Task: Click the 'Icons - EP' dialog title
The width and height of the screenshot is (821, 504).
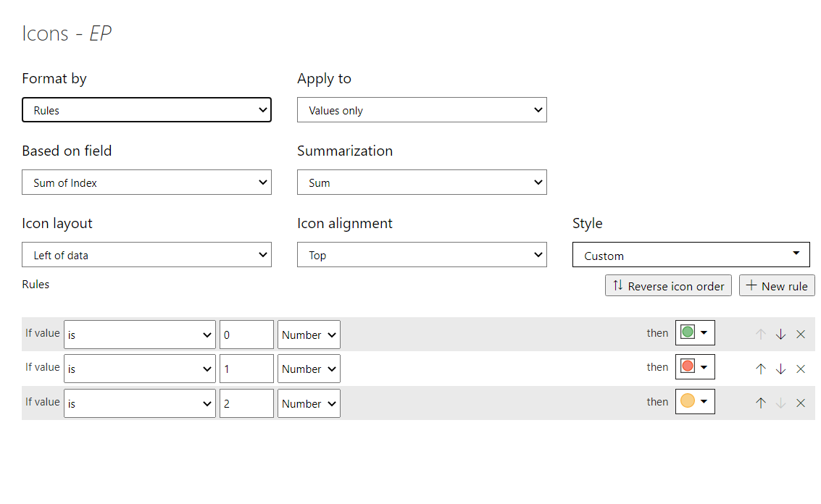Action: pos(67,33)
